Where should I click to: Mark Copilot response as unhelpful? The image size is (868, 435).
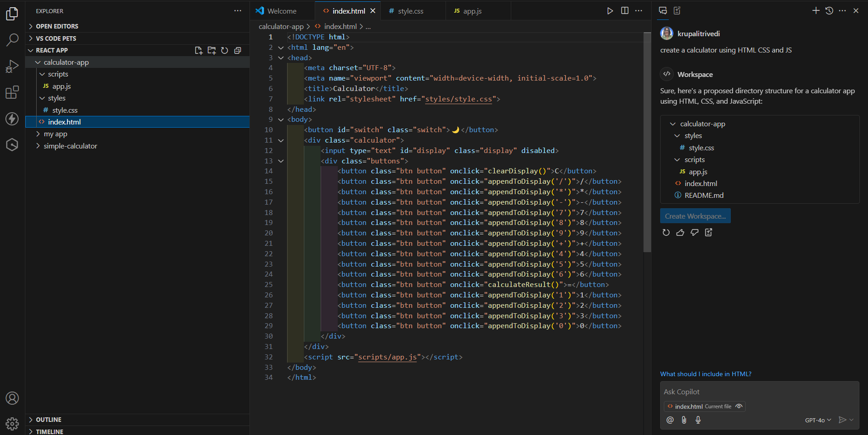[x=695, y=233]
